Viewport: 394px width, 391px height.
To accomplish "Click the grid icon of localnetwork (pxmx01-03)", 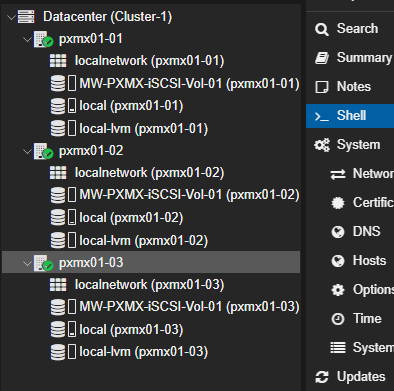I will 58,285.
